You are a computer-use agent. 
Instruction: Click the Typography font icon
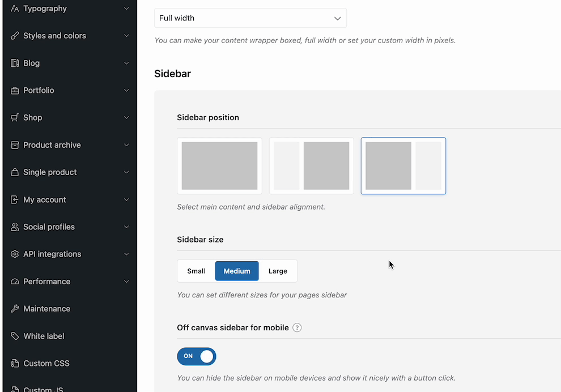[x=15, y=8]
